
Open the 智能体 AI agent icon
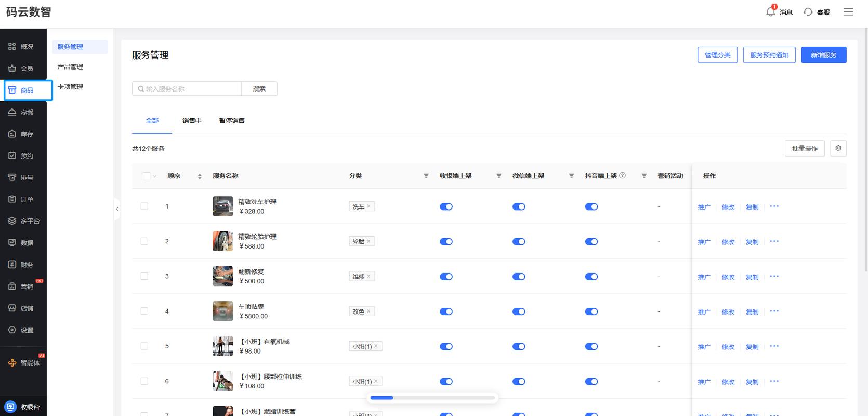tap(12, 363)
